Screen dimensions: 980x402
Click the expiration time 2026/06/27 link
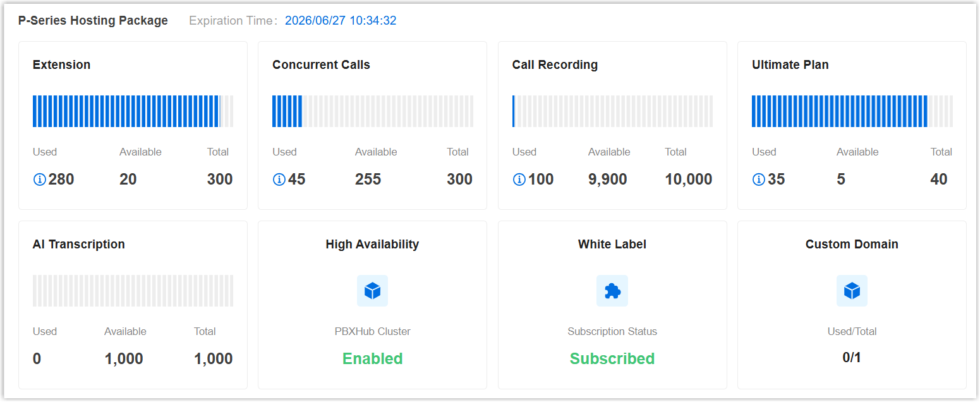point(341,20)
